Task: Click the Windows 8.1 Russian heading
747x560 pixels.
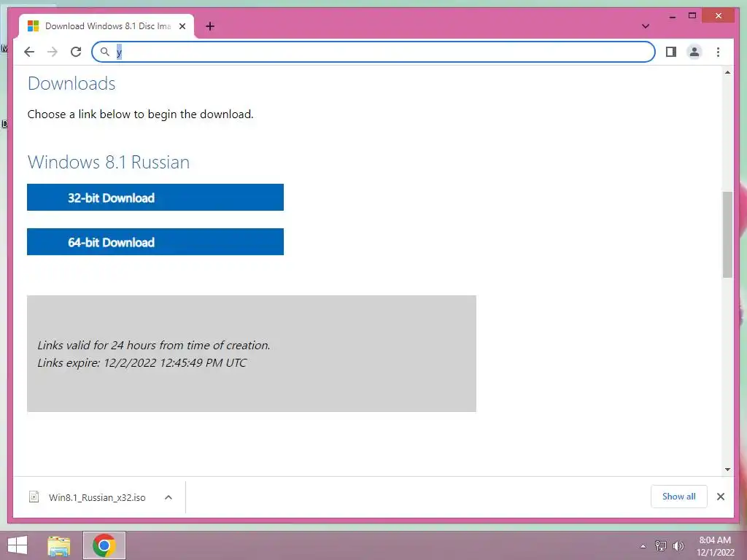Action: (109, 162)
